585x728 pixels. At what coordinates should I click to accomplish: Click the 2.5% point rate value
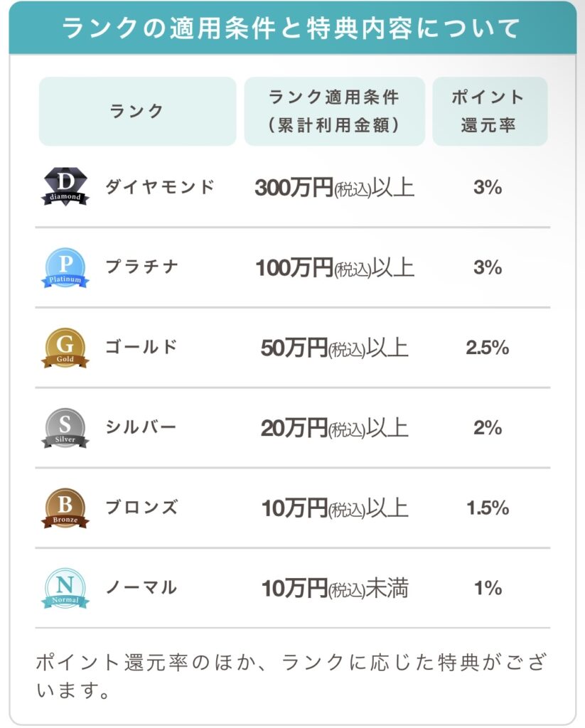point(488,348)
